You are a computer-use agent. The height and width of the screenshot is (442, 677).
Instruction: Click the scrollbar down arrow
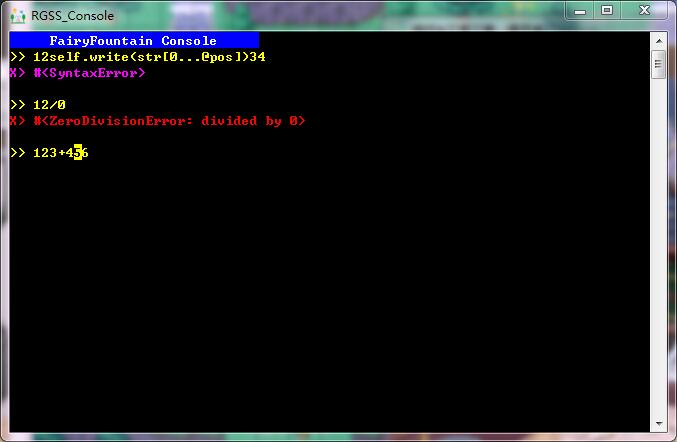658,424
